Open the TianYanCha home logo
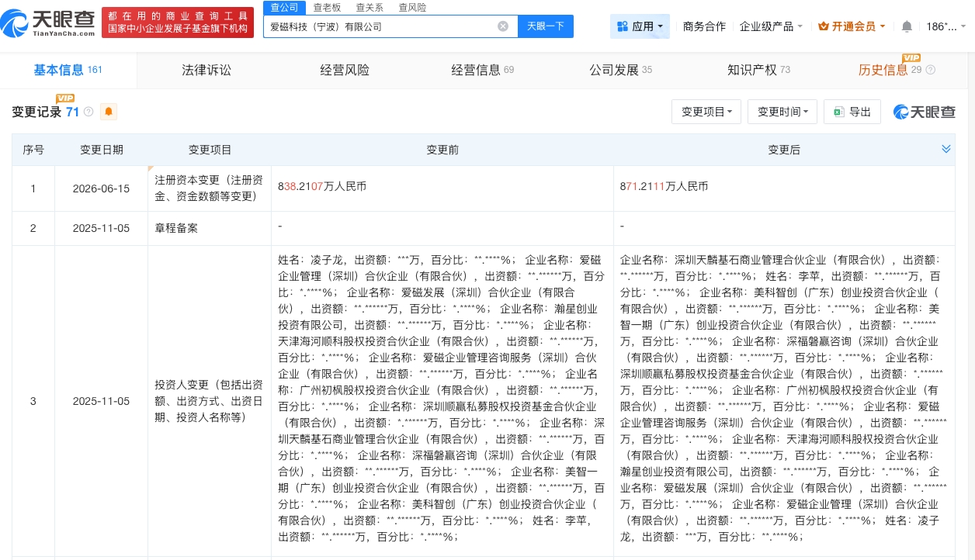Screen dimensions: 975x560 [x=49, y=23]
